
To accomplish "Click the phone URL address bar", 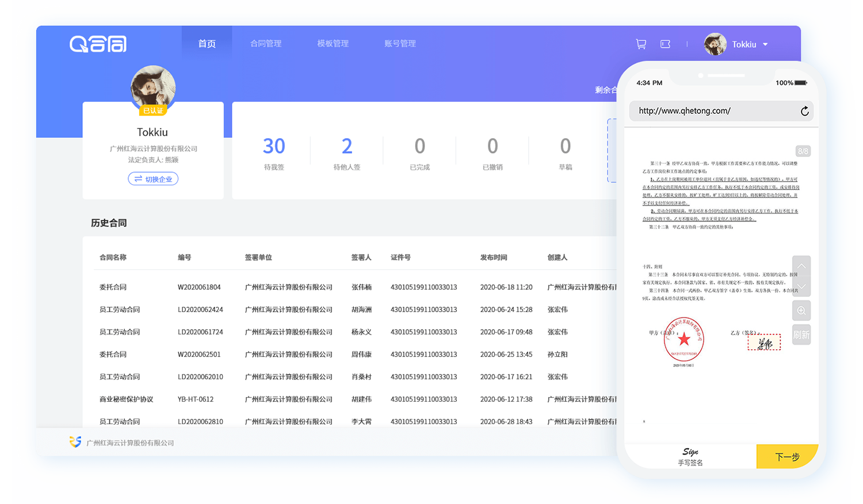I will pos(721,111).
